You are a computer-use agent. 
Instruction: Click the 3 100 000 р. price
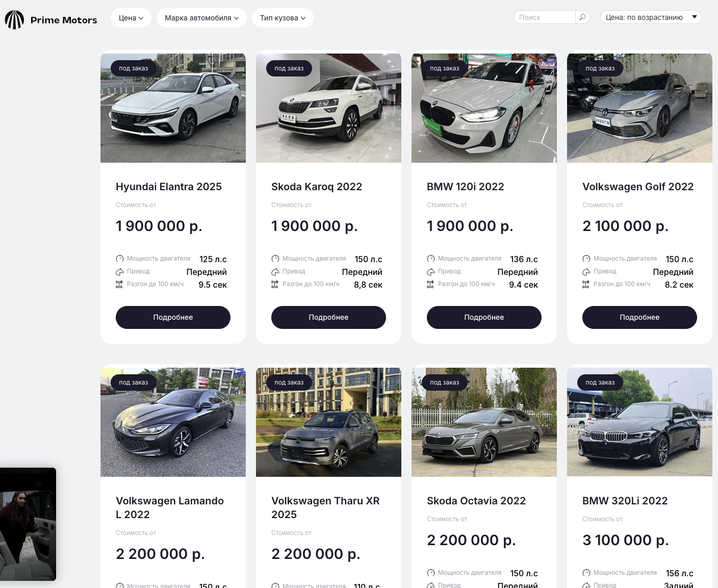(x=625, y=540)
